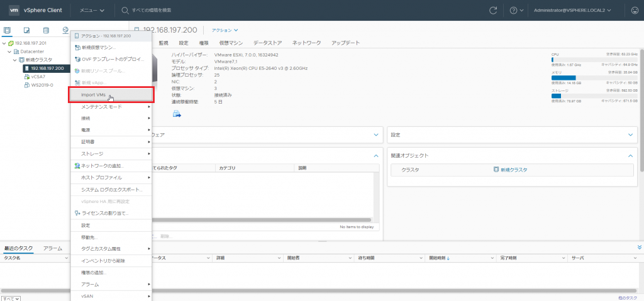Viewport: 644px width, 301px height.
Task: Open the Storage view icon
Action: tap(46, 30)
